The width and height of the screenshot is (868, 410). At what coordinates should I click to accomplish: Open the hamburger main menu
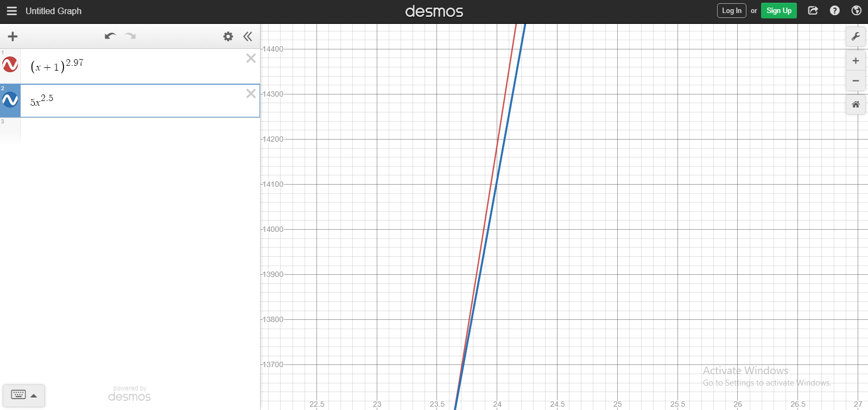pyautogui.click(x=12, y=11)
